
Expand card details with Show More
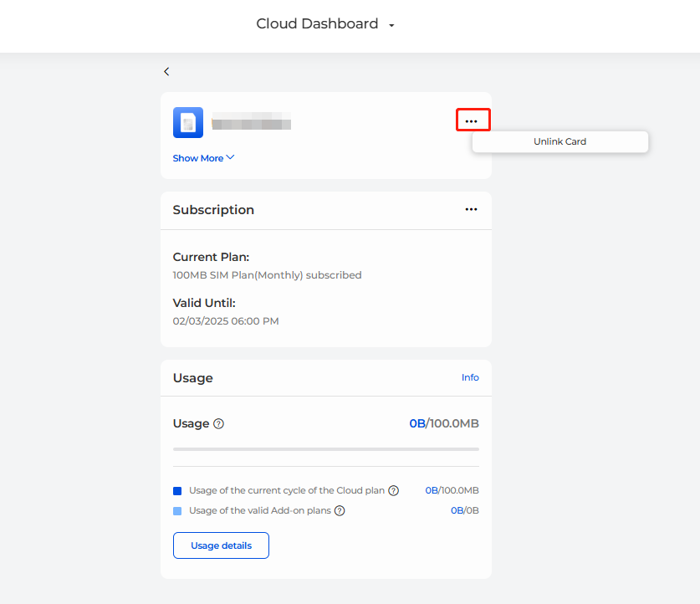(x=203, y=158)
